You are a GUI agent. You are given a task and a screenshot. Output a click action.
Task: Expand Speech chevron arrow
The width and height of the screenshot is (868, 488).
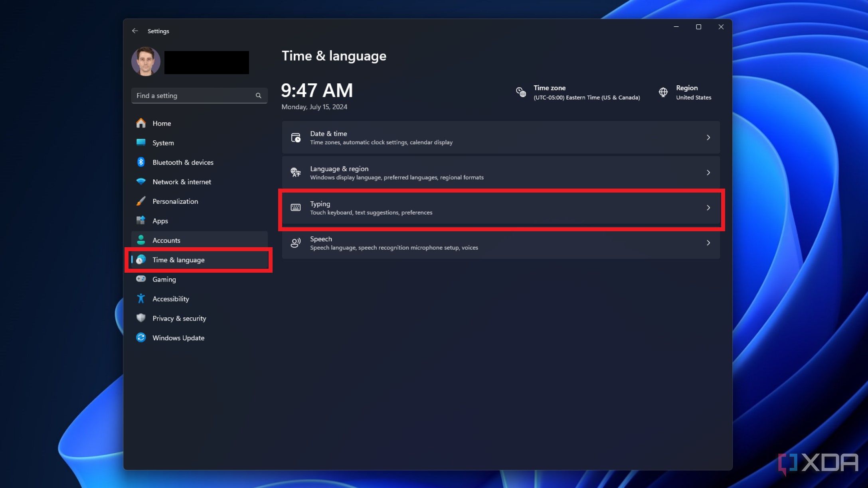708,243
